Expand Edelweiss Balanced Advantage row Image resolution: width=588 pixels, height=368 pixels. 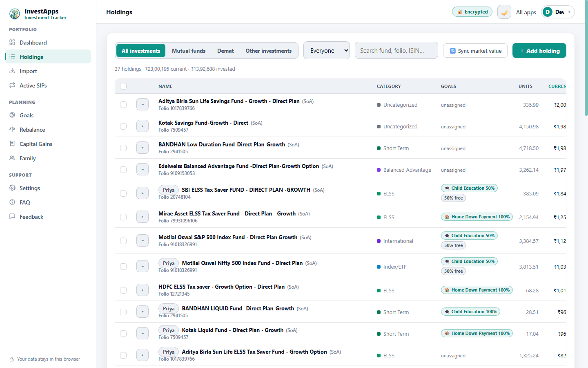coord(143,170)
